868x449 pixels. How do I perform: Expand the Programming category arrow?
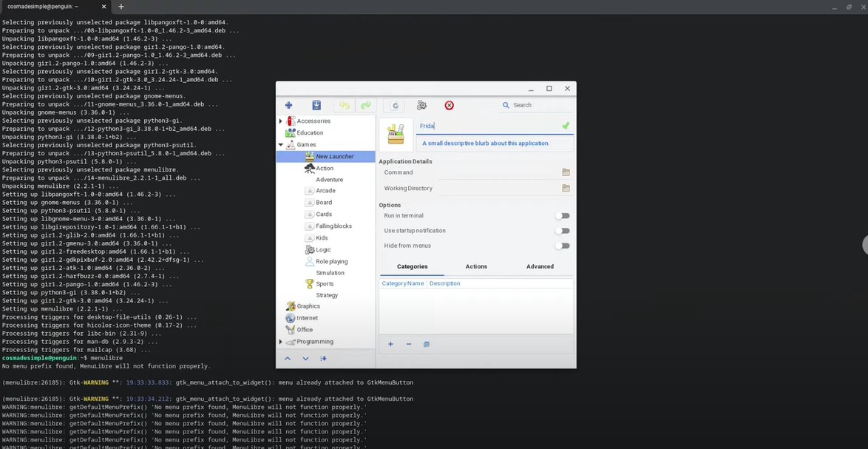pos(281,342)
